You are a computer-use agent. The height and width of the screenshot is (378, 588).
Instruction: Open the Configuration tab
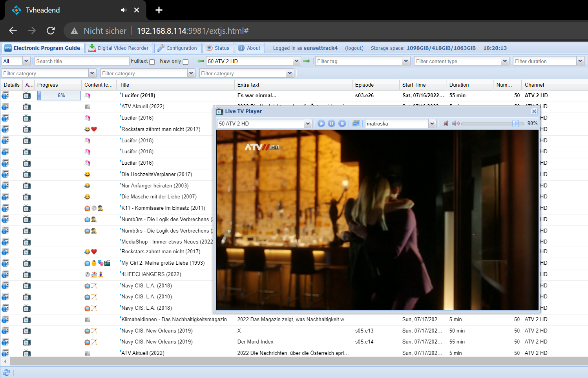[178, 48]
